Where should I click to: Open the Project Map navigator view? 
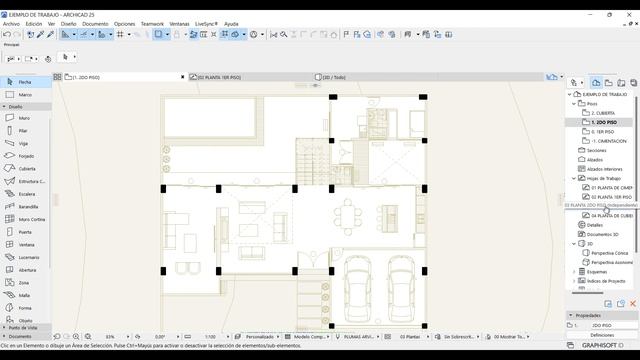(x=596, y=83)
